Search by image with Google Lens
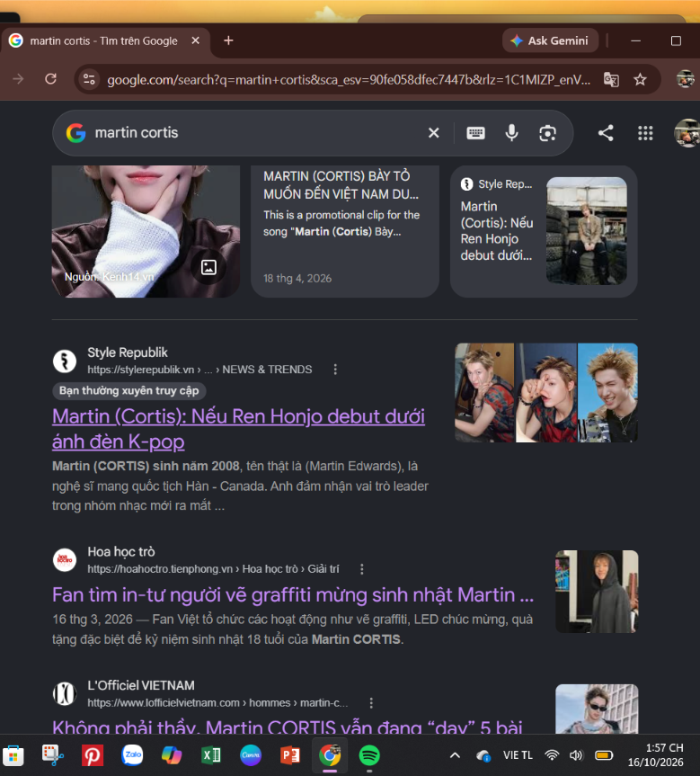The image size is (700, 776). 547,133
